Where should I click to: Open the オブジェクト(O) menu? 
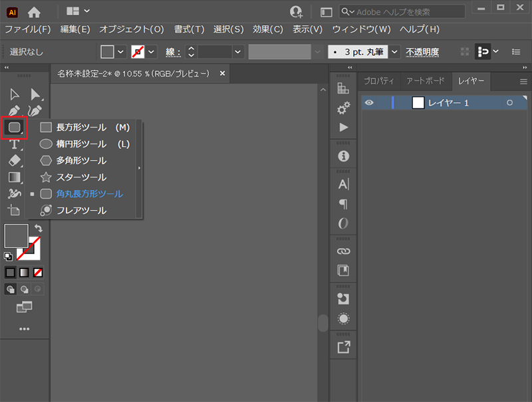[132, 29]
